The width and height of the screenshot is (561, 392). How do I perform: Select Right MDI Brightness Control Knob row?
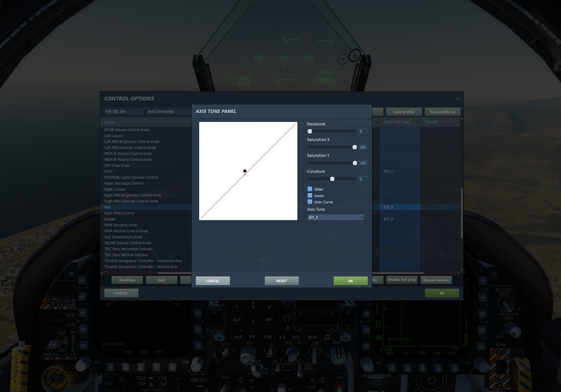tap(146, 195)
